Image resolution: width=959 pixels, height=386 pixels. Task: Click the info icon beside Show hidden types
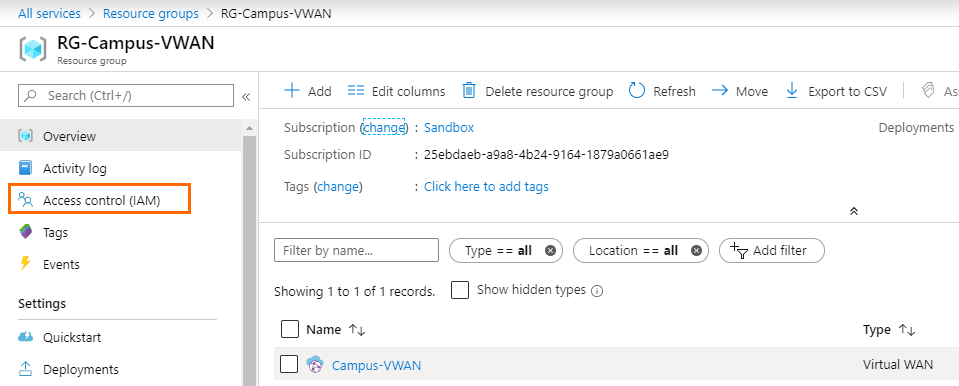pos(598,291)
